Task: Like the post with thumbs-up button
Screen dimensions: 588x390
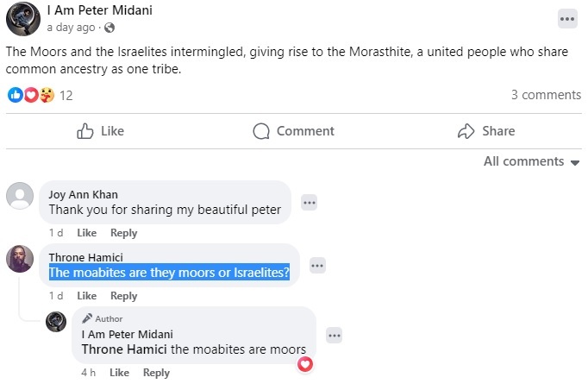Action: 101,131
